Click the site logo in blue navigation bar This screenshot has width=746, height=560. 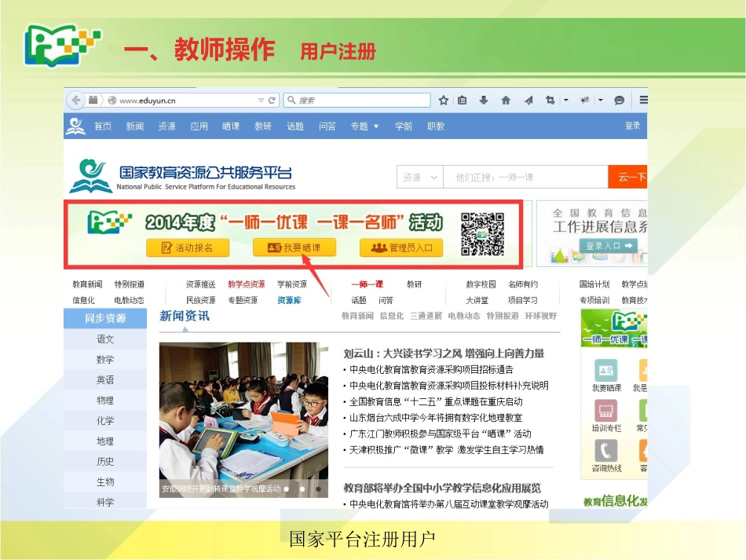[75, 126]
